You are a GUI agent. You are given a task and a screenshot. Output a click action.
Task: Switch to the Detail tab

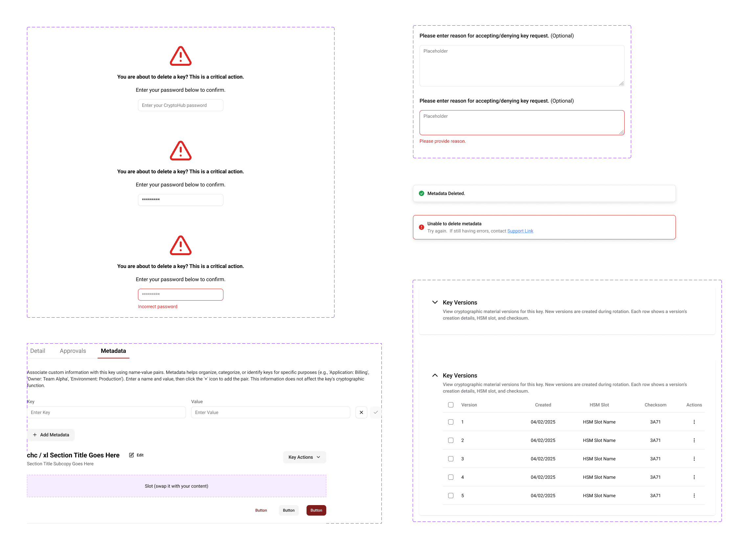[x=37, y=351]
